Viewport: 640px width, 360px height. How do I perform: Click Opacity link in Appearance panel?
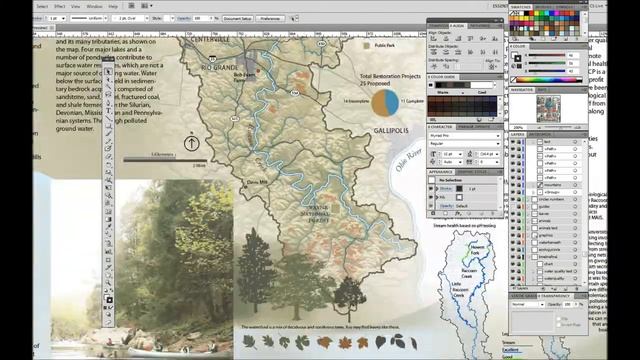point(447,206)
